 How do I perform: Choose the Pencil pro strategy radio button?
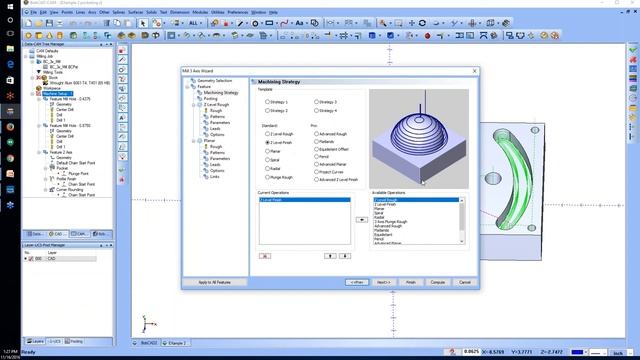click(316, 157)
